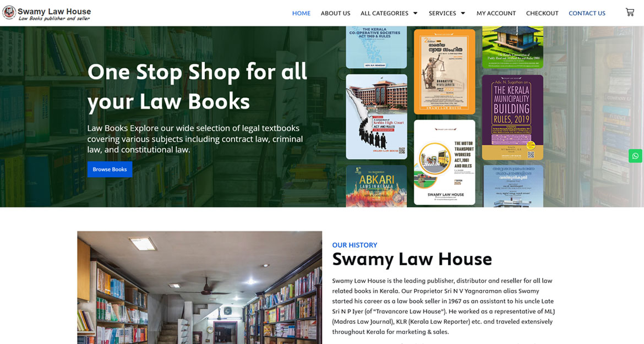
Task: Expand the Services dropdown arrow
Action: (463, 13)
